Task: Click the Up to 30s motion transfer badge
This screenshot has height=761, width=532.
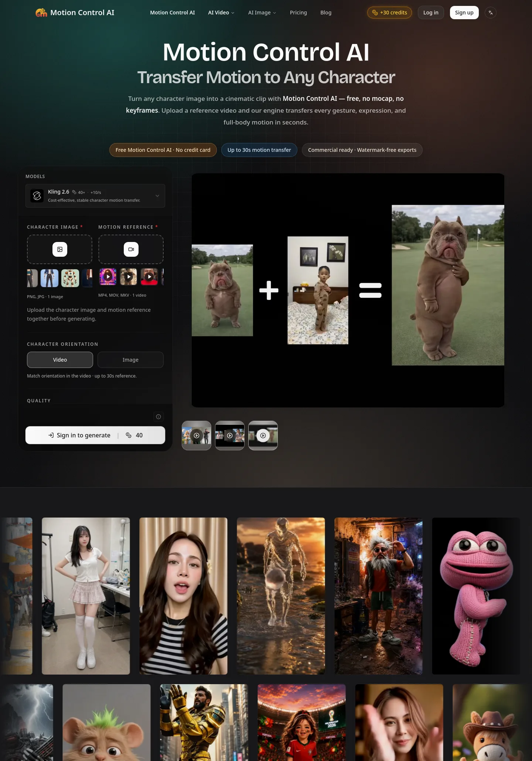Action: coord(259,150)
